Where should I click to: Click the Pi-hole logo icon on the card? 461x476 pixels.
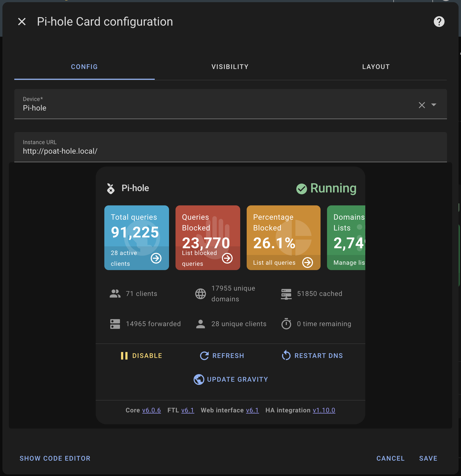pyautogui.click(x=111, y=188)
